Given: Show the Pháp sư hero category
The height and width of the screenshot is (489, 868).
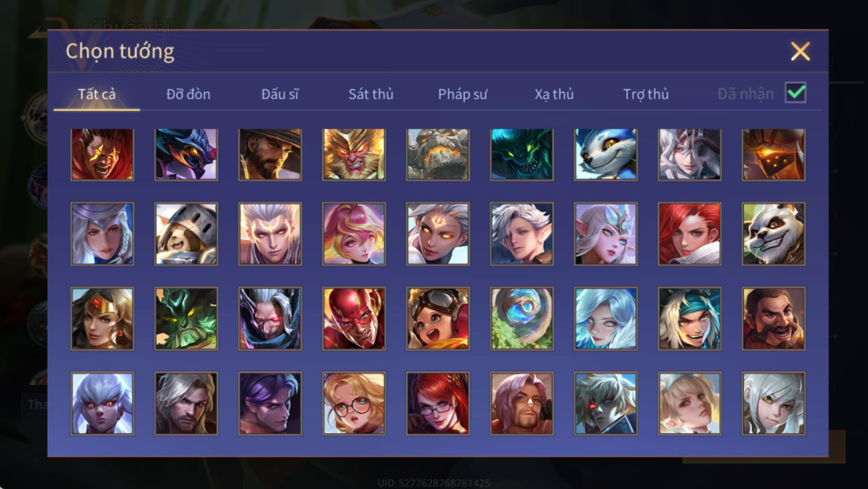Looking at the screenshot, I should [463, 94].
